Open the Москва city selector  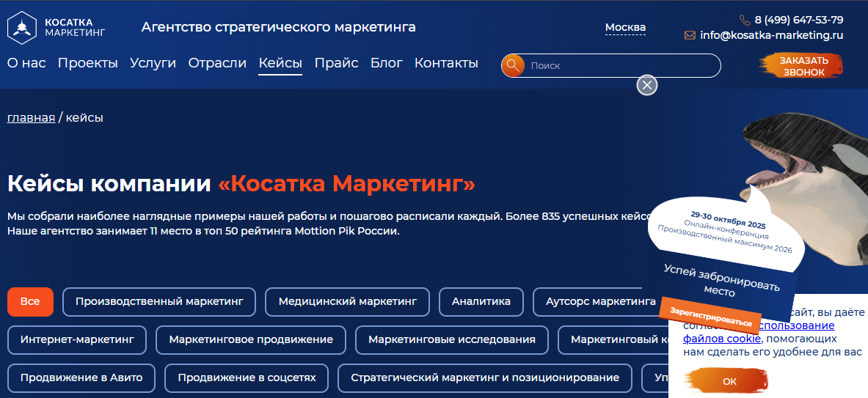click(625, 28)
